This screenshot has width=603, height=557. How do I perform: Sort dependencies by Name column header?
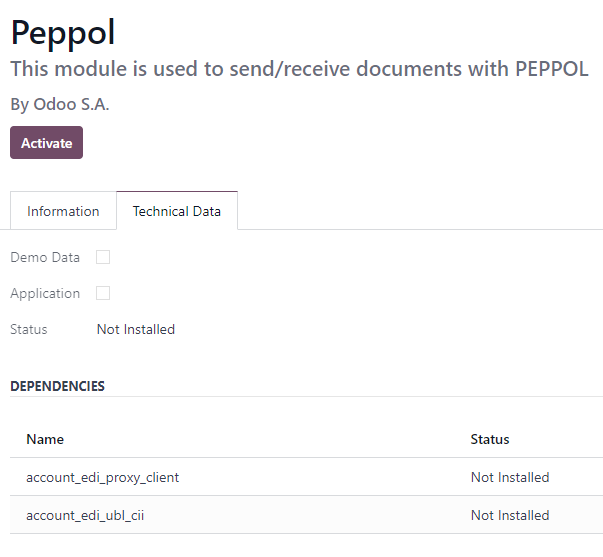coord(45,439)
